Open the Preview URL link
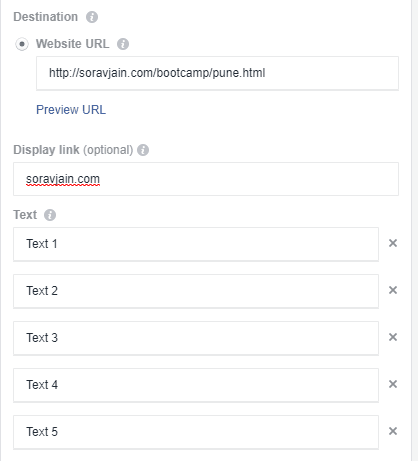 [71, 110]
